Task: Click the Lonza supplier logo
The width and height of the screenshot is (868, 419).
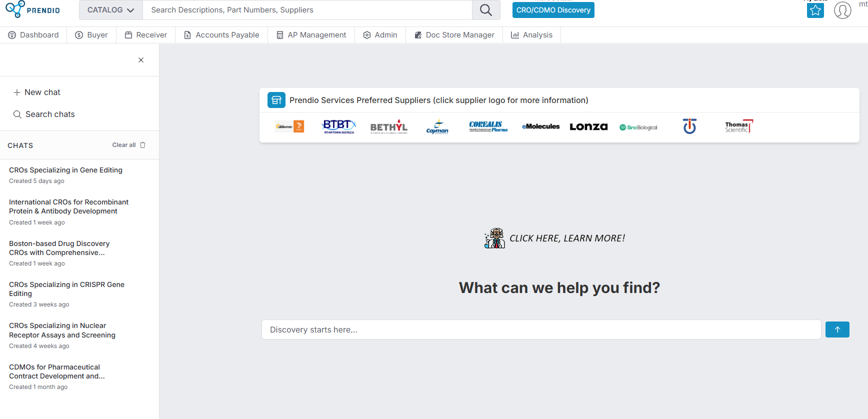Action: point(588,127)
